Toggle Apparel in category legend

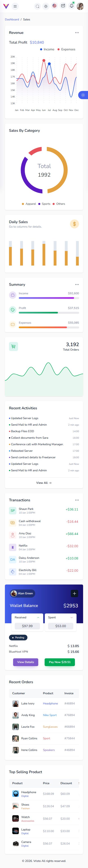pyautogui.click(x=29, y=204)
